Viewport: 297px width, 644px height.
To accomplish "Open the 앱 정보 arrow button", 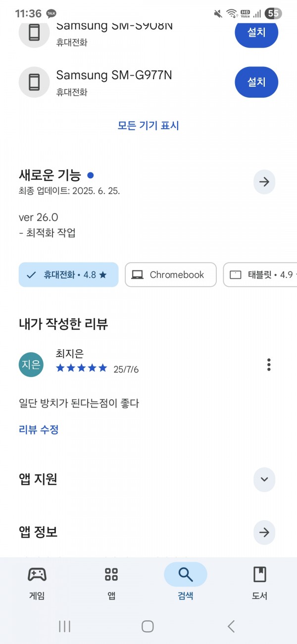I will coord(264,533).
